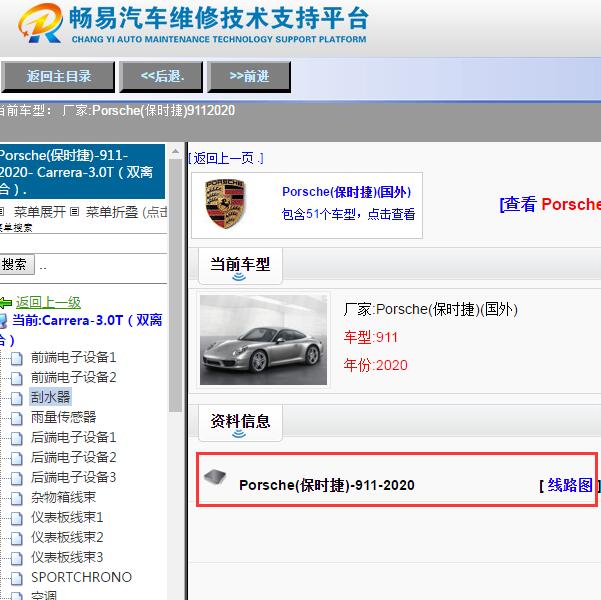The width and height of the screenshot is (601, 600).
Task: Click the chip icon beside Porsche(保时捷)-911-2020
Action: [215, 477]
